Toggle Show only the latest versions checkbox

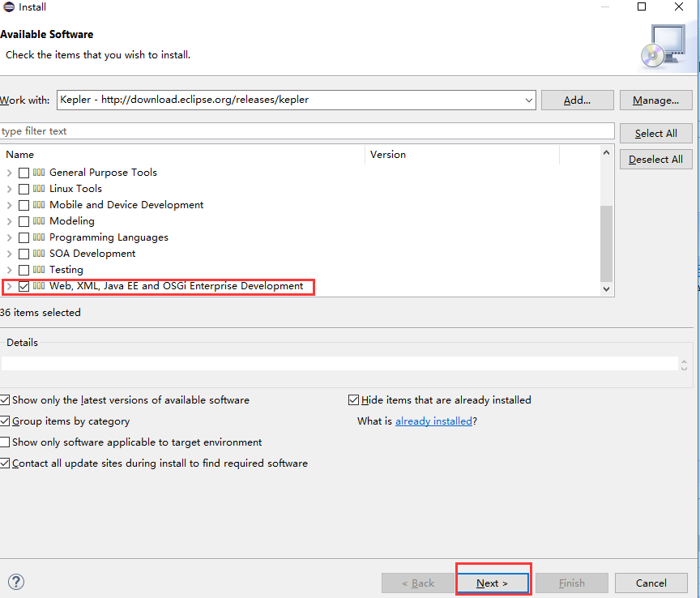pyautogui.click(x=5, y=399)
